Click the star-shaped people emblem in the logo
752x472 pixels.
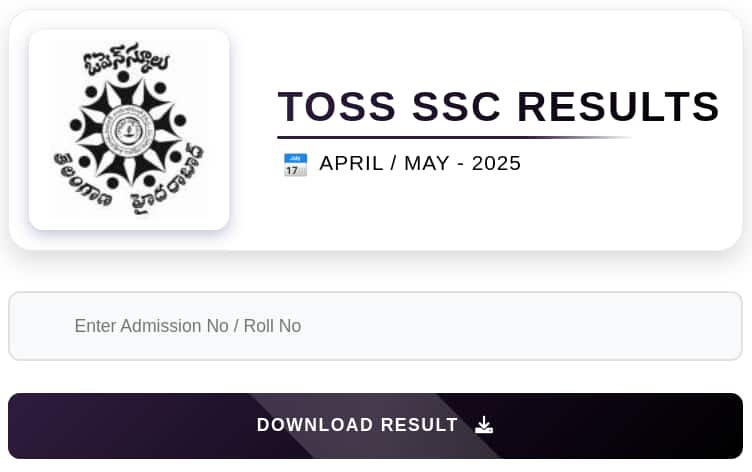pos(128,130)
